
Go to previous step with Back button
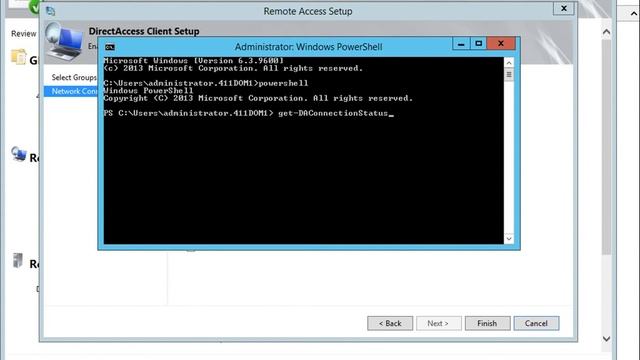pos(390,323)
